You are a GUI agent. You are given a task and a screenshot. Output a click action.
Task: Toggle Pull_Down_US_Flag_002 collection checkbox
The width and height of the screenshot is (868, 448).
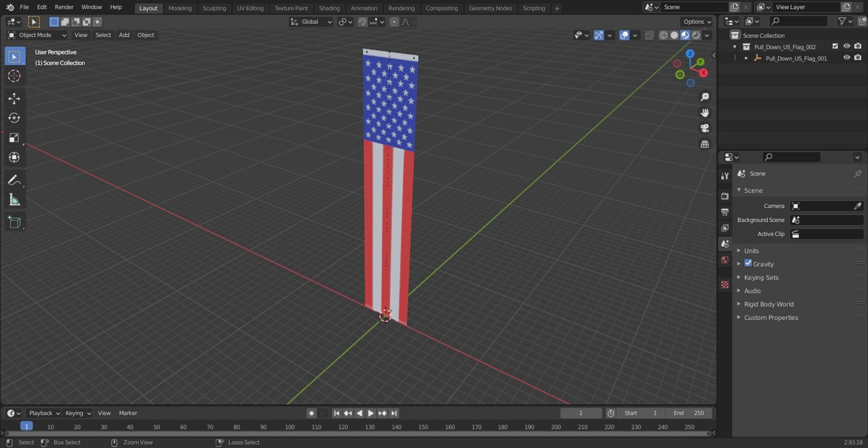835,46
